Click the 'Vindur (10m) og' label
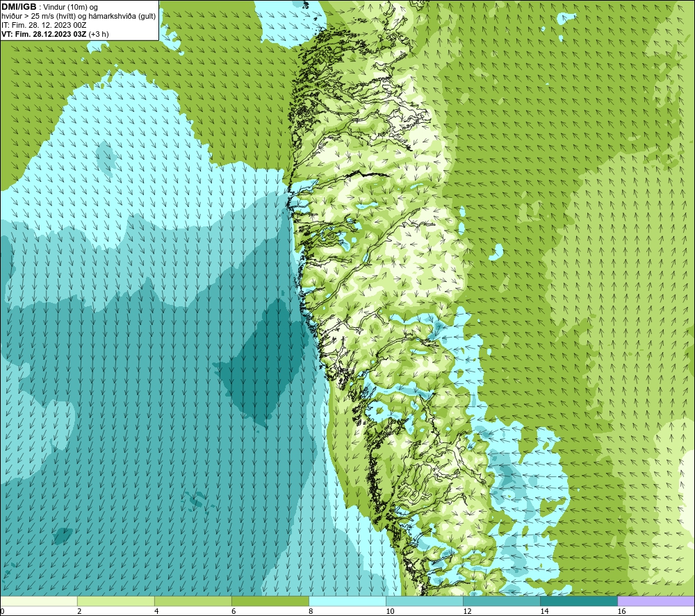The height and width of the screenshot is (616, 695). click(70, 7)
